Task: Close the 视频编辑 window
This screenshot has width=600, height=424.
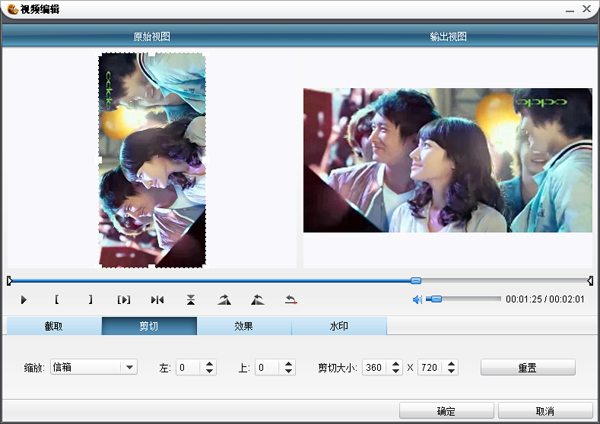Action: click(x=587, y=8)
